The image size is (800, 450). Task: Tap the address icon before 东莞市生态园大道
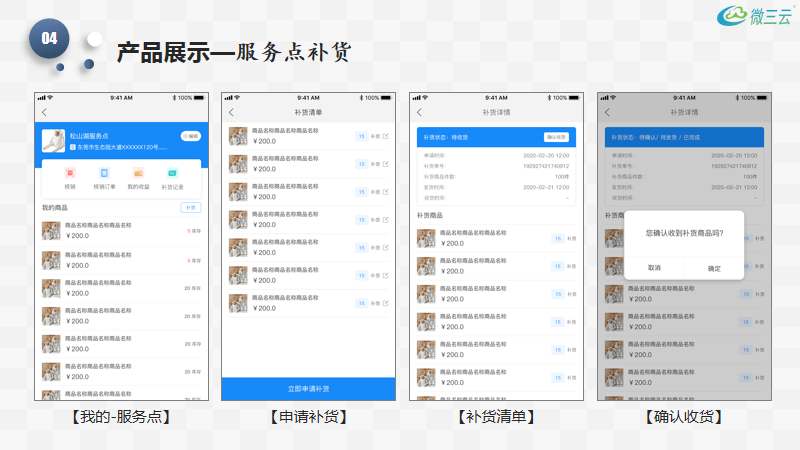pos(73,147)
